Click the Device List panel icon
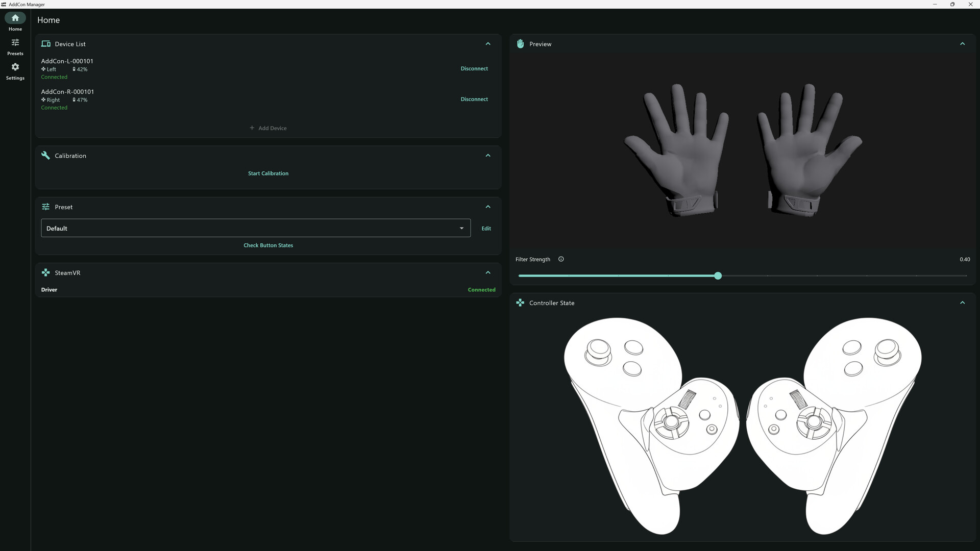 pos(45,44)
